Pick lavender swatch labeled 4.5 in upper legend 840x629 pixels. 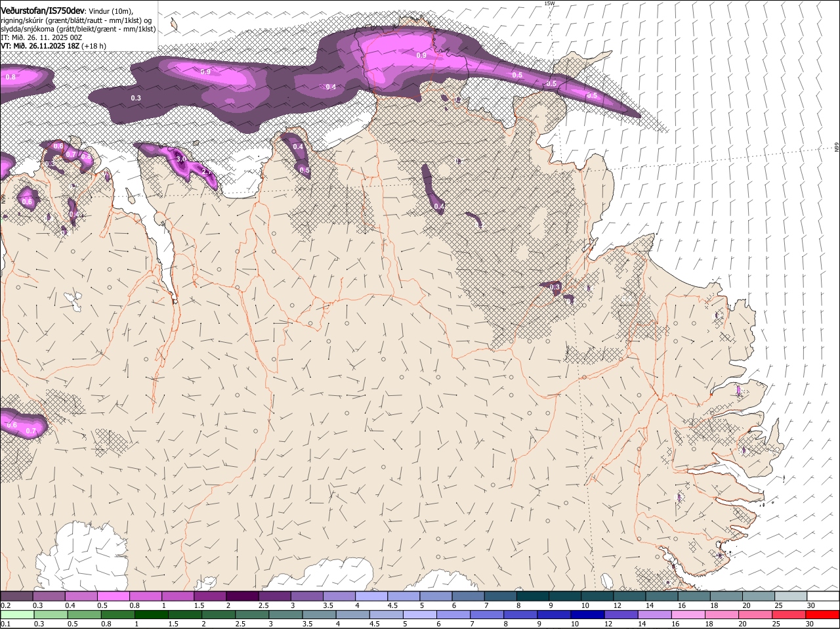pos(403,596)
